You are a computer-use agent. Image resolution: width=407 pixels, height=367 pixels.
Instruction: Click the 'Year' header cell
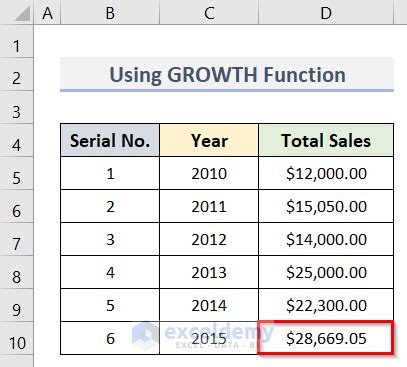tap(209, 140)
